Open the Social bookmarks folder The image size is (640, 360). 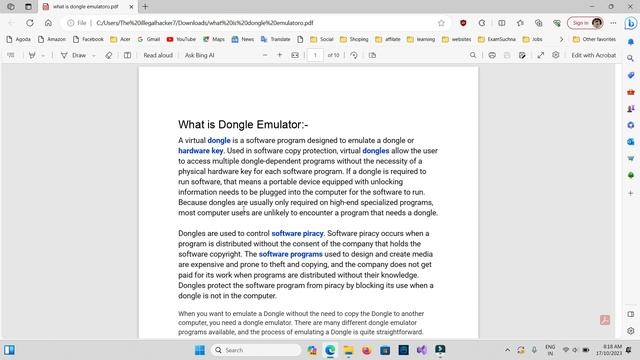(322, 39)
